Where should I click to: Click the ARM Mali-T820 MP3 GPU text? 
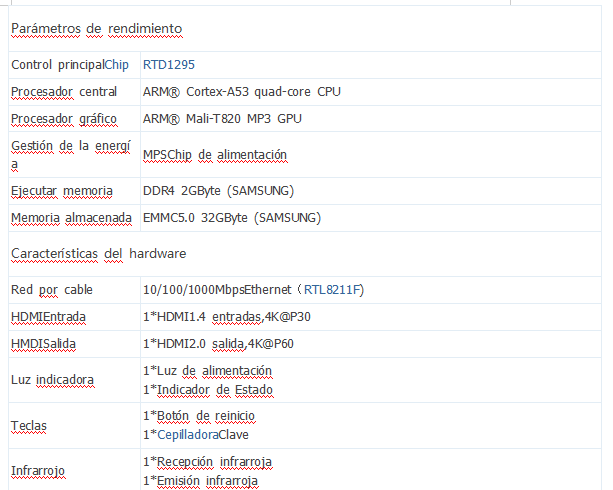tap(222, 118)
